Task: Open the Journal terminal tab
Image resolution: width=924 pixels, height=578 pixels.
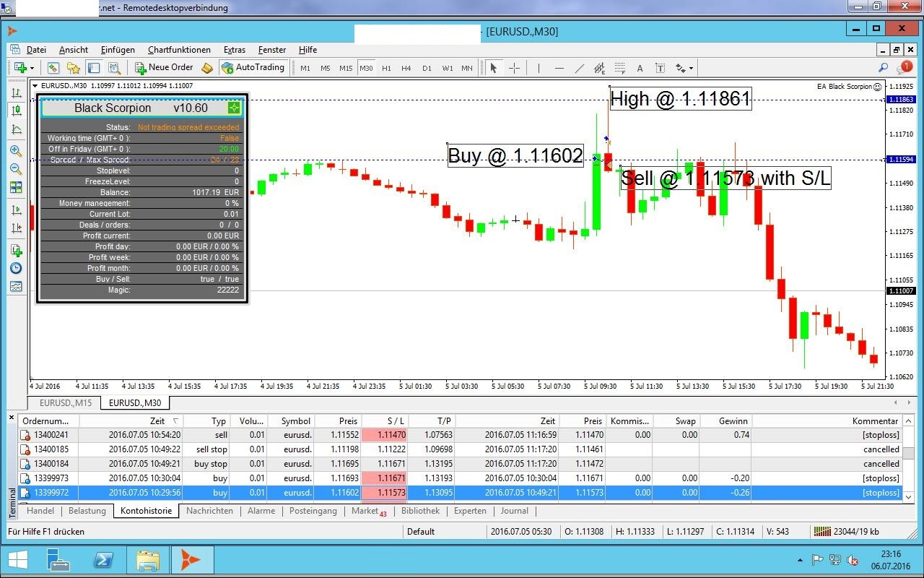Action: [x=515, y=511]
